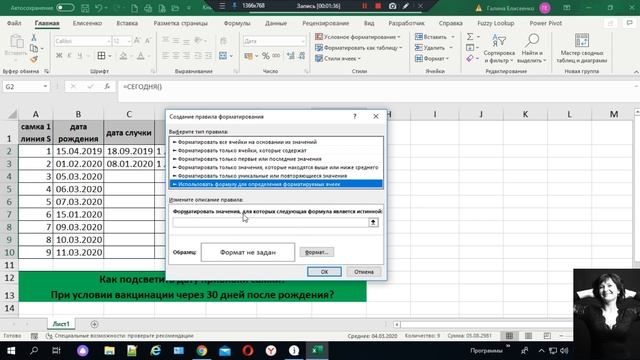Image resolution: width=640 pixels, height=360 pixels.
Task: Toggle the Автосохранение switch
Action: [x=65, y=7]
